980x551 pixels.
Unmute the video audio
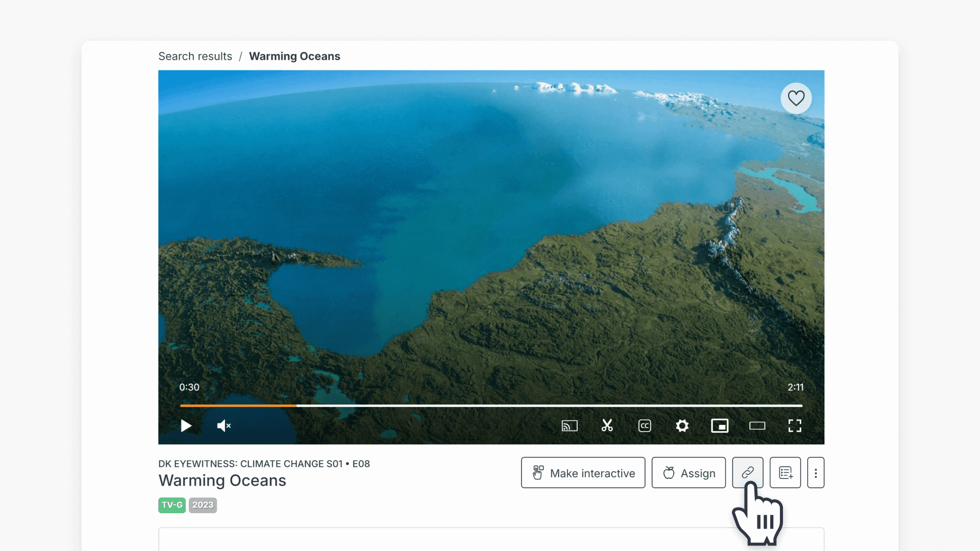223,425
